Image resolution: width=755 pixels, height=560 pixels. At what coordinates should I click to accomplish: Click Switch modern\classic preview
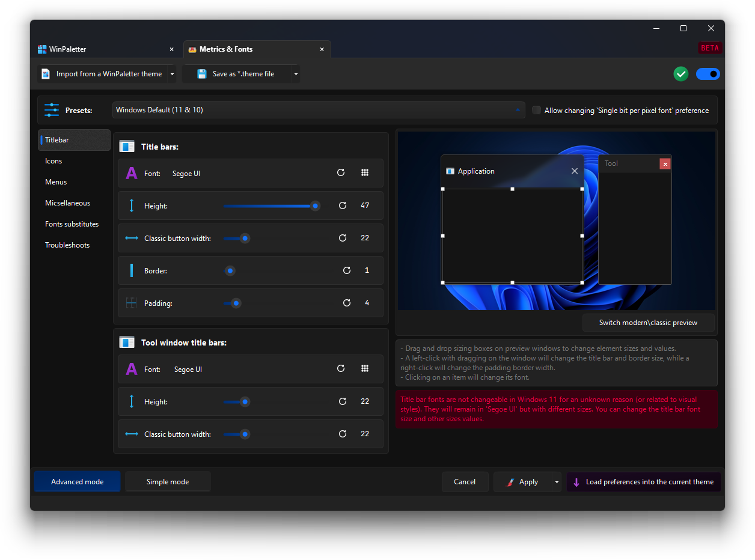tap(649, 323)
